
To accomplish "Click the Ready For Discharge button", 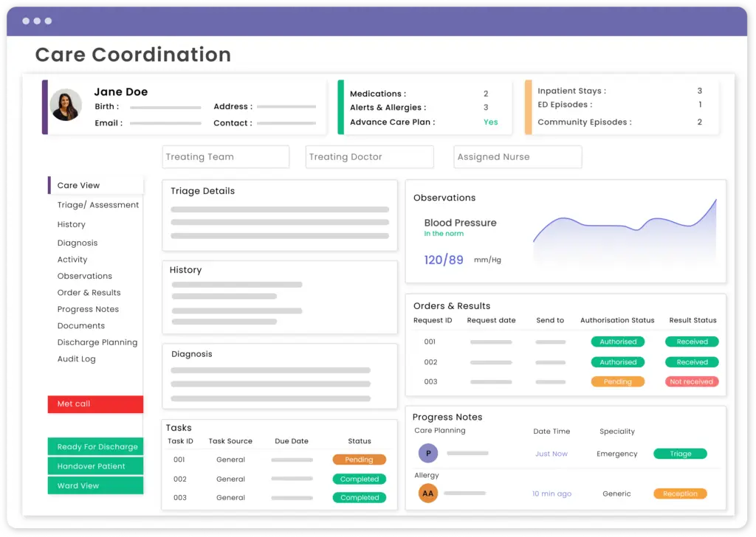I will [x=95, y=446].
